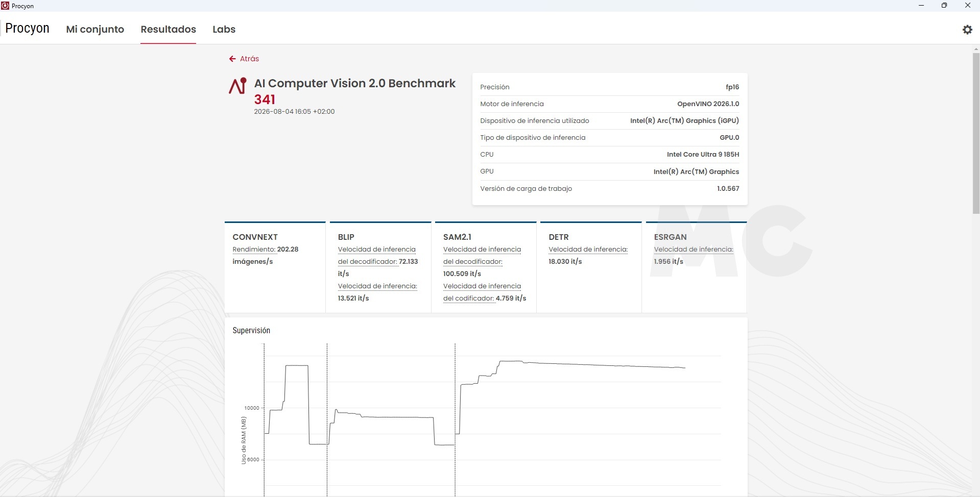Click the Supervisión chart heading
The height and width of the screenshot is (497, 980).
pyautogui.click(x=251, y=331)
